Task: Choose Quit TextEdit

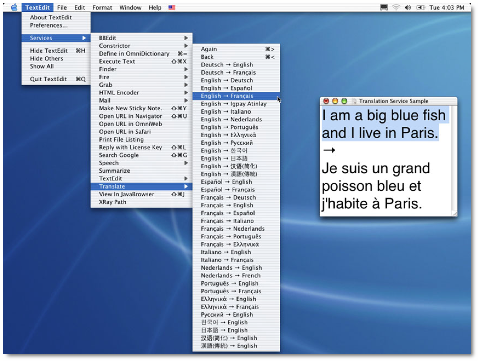Action: click(56, 79)
